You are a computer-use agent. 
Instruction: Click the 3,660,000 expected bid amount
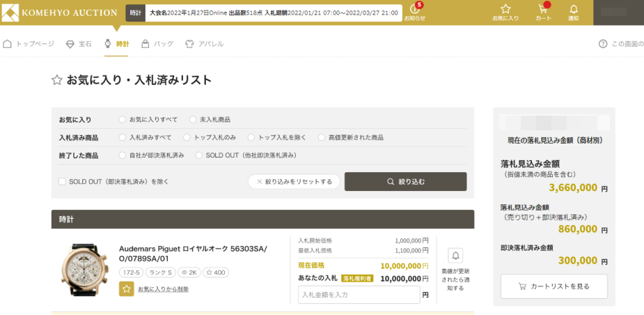tap(573, 188)
